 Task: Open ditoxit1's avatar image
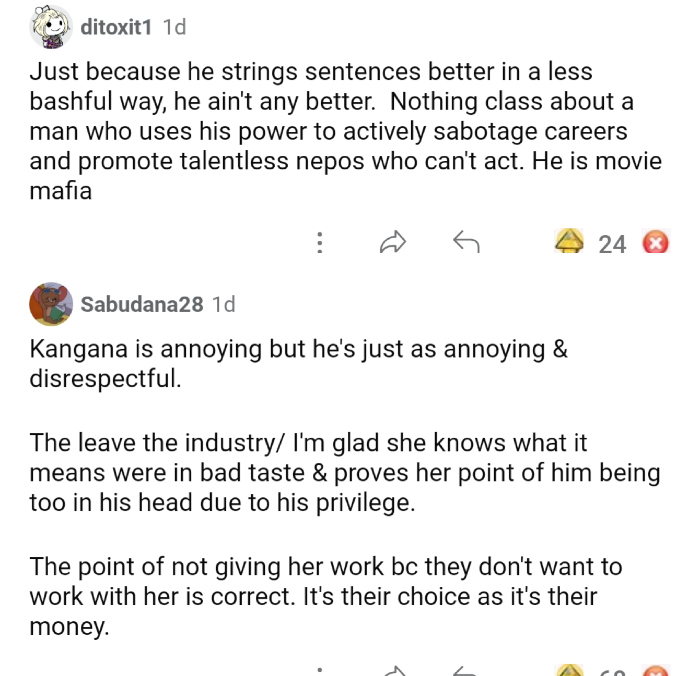pos(51,28)
